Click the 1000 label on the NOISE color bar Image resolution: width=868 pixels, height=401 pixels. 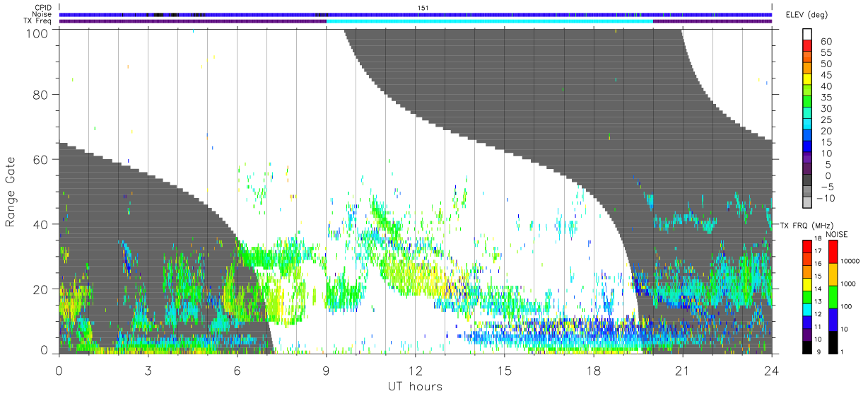[x=847, y=285]
